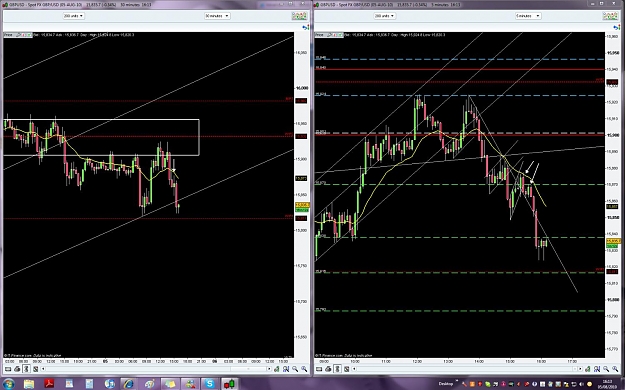625x390 pixels.
Task: Click the left scroll arrow on right chart scrollbar
Action: click(354, 369)
